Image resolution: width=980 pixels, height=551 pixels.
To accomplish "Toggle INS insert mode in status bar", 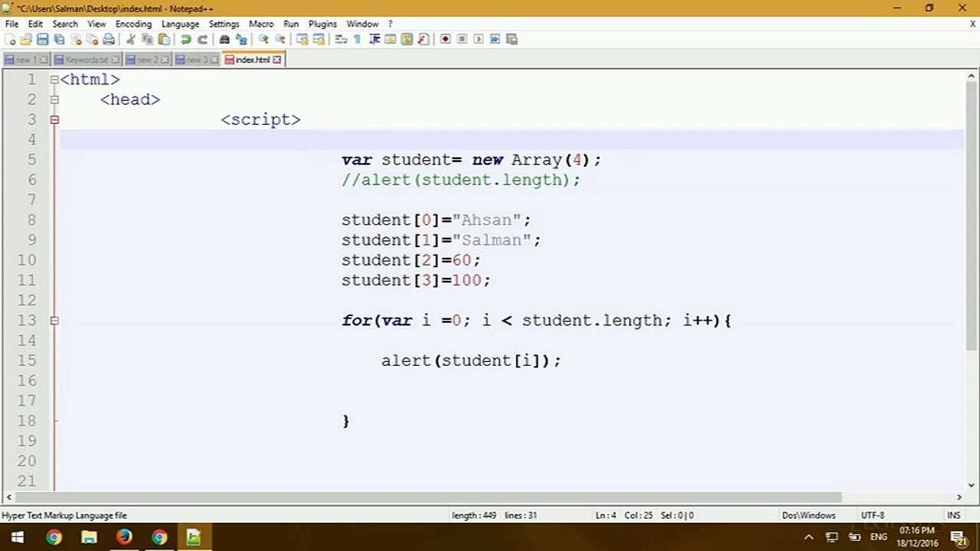I will (x=953, y=515).
